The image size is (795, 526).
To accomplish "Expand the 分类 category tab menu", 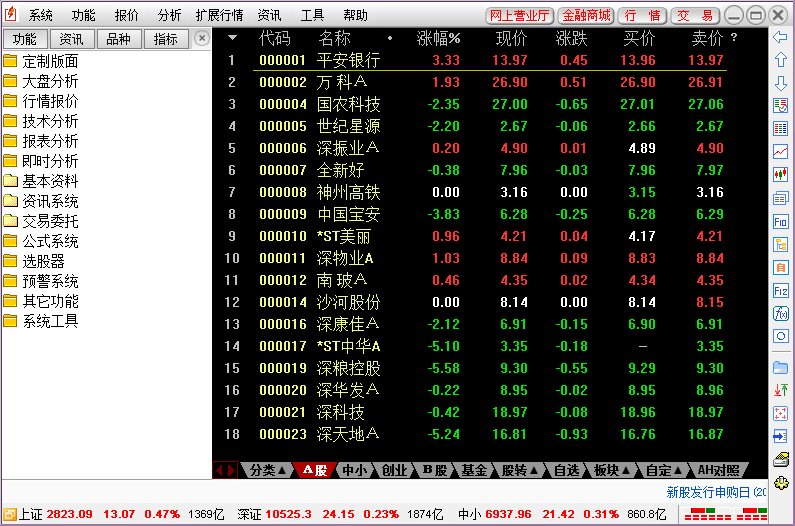I will [x=268, y=470].
